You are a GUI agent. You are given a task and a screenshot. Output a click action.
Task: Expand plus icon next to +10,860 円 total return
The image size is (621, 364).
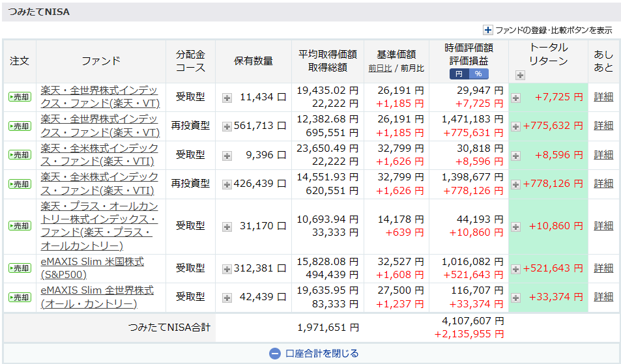coord(515,227)
